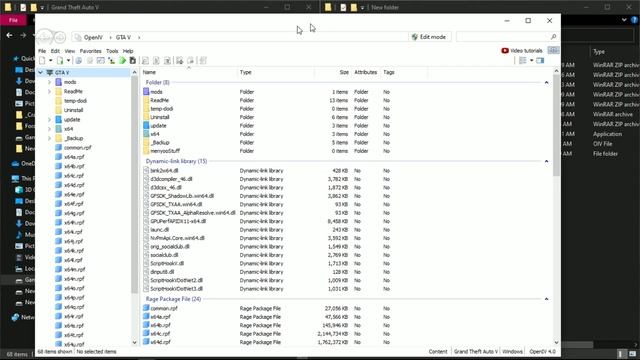
Task: Open Video tutorials link
Action: (522, 51)
